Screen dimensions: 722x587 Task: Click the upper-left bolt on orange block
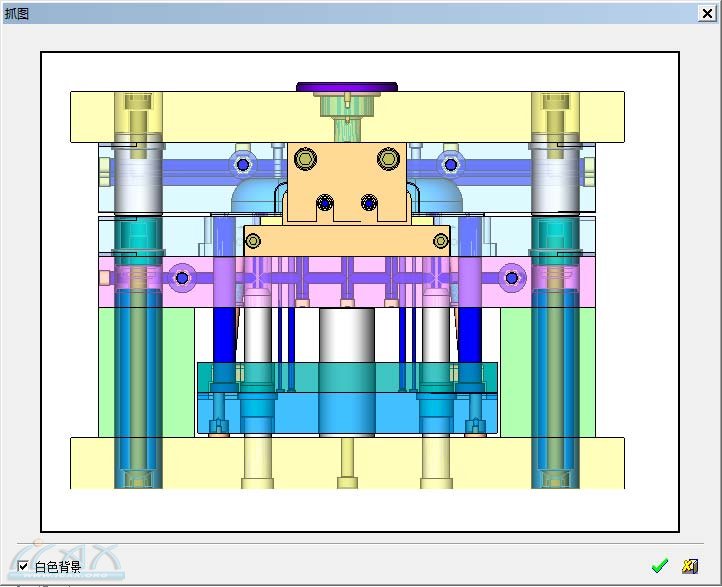pos(304,158)
